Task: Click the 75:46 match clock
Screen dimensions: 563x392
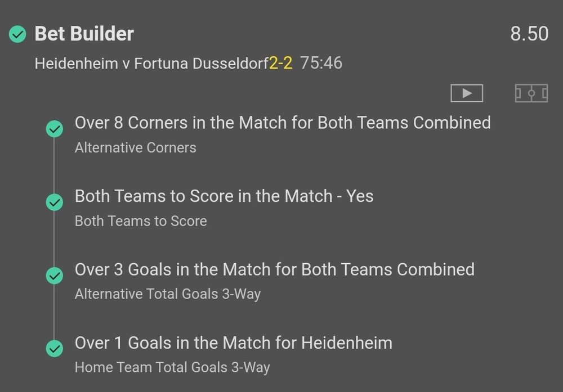Action: 321,62
